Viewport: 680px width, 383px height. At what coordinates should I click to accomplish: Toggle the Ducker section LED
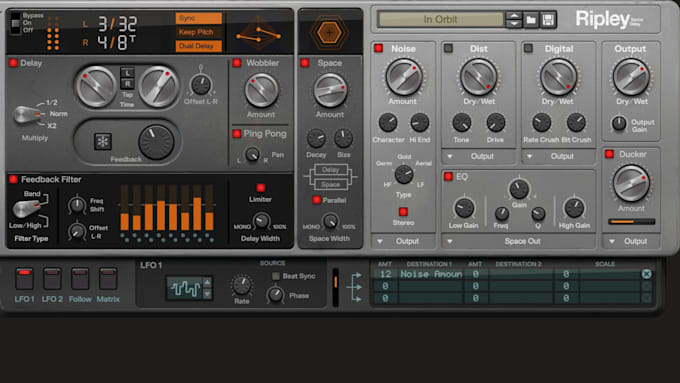[609, 154]
